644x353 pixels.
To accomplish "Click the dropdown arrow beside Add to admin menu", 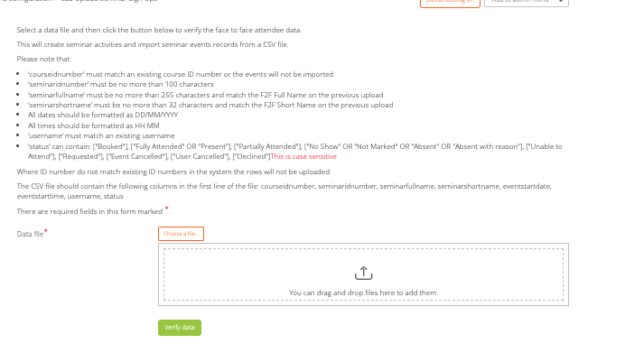I will click(x=560, y=2).
